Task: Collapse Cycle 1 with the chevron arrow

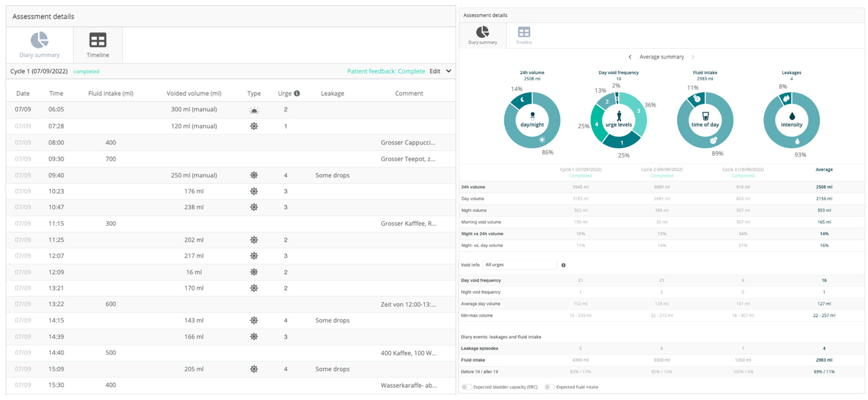Action: (x=448, y=71)
